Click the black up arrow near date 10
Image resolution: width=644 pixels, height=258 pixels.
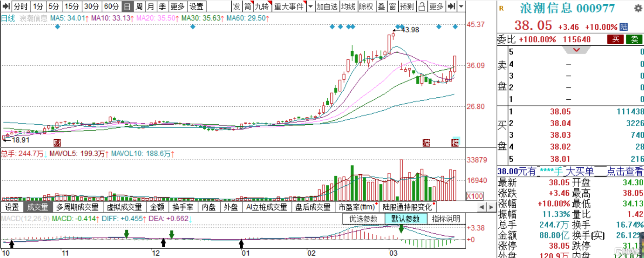pyautogui.click(x=12, y=244)
